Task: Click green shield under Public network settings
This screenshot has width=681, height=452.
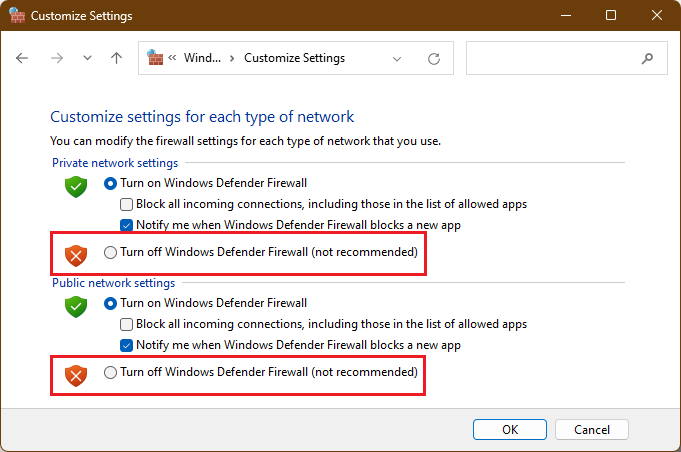Action: [76, 307]
